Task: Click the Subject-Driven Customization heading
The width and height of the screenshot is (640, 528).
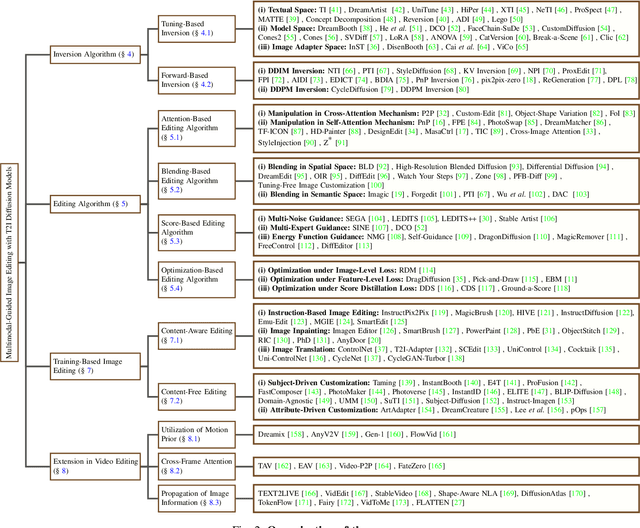Action: point(313,383)
